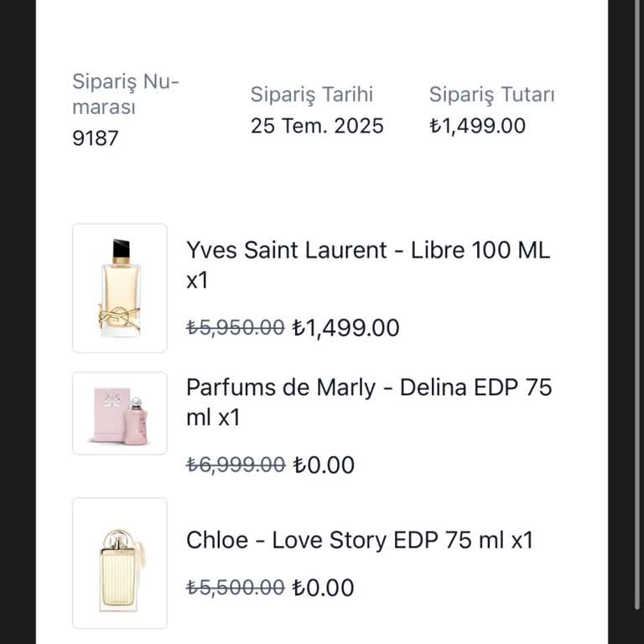Open the Chloe Love Story EDP product title
Image resolution: width=644 pixels, height=644 pixels.
pos(359,540)
